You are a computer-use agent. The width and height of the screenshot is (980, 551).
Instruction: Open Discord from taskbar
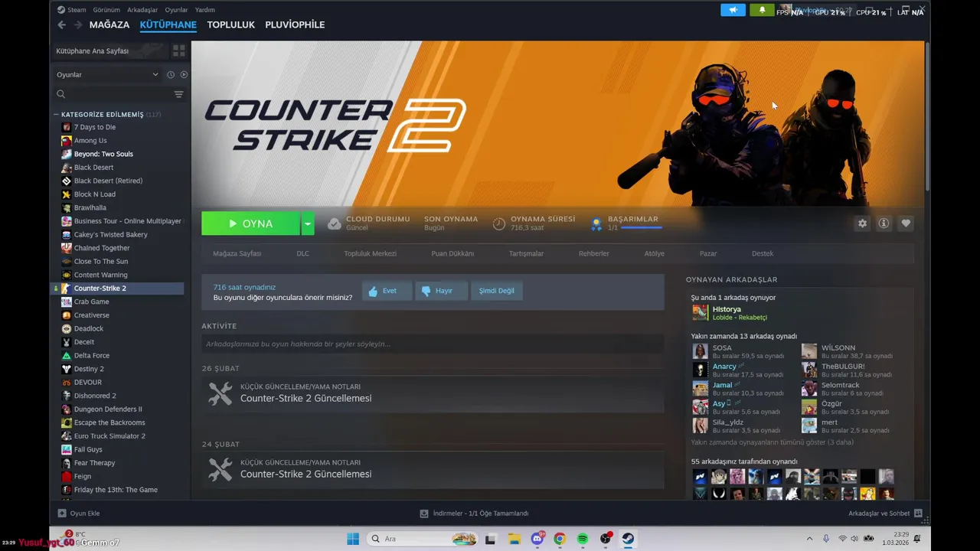(537, 539)
